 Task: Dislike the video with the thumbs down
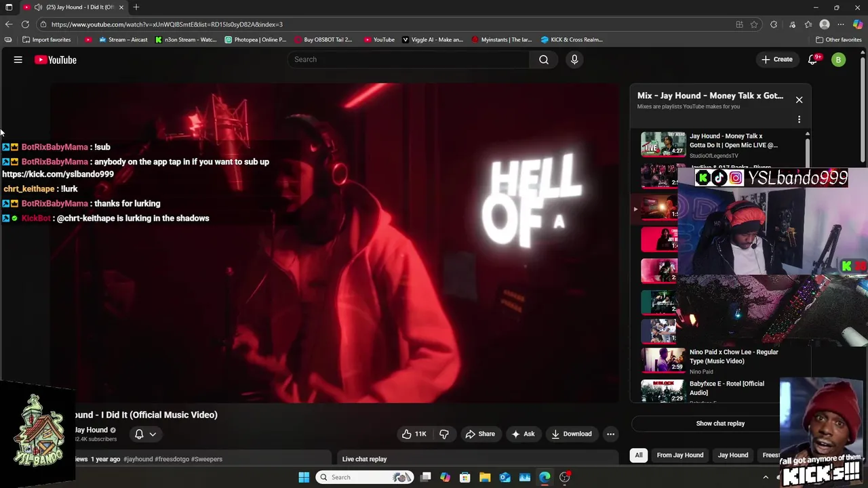444,434
